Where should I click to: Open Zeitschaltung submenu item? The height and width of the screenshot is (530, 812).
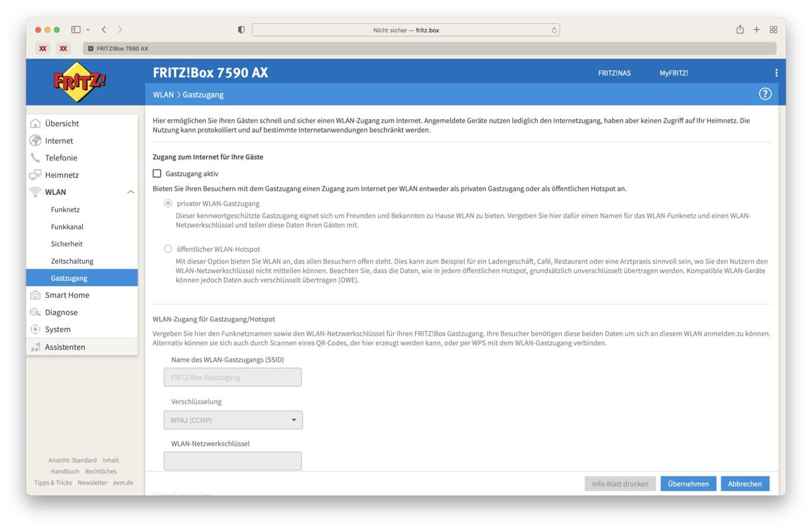(72, 261)
